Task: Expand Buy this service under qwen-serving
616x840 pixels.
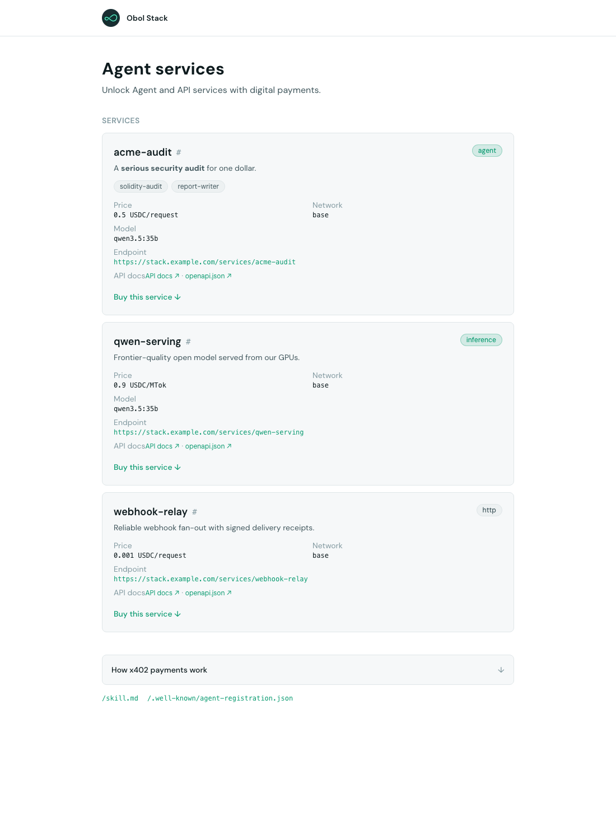Action: (x=147, y=468)
